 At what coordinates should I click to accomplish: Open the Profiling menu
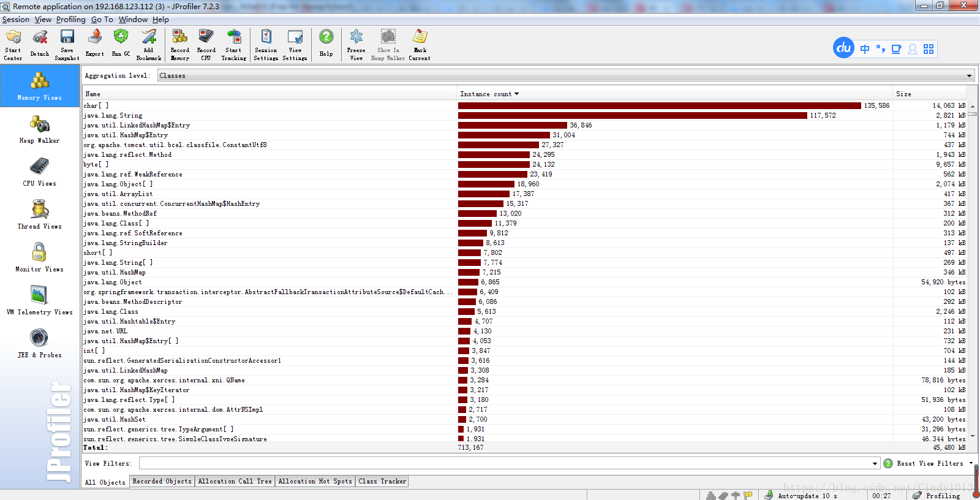pos(71,20)
